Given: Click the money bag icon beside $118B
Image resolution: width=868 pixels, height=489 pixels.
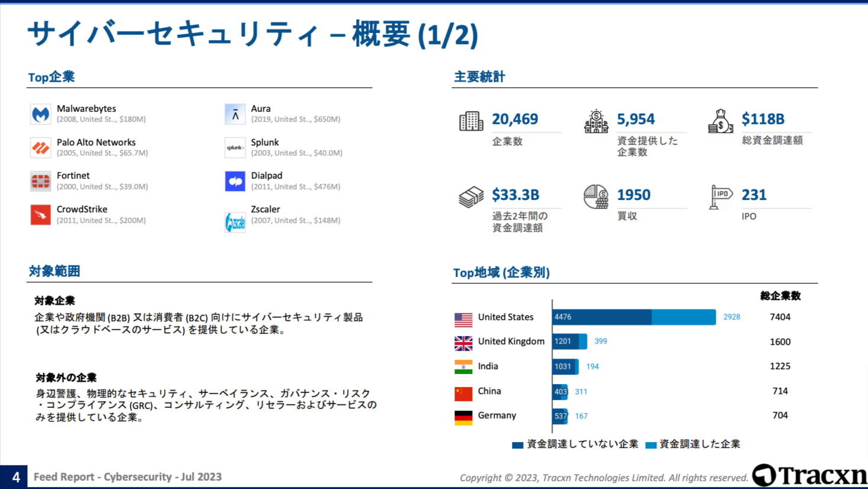Looking at the screenshot, I should coord(720,121).
